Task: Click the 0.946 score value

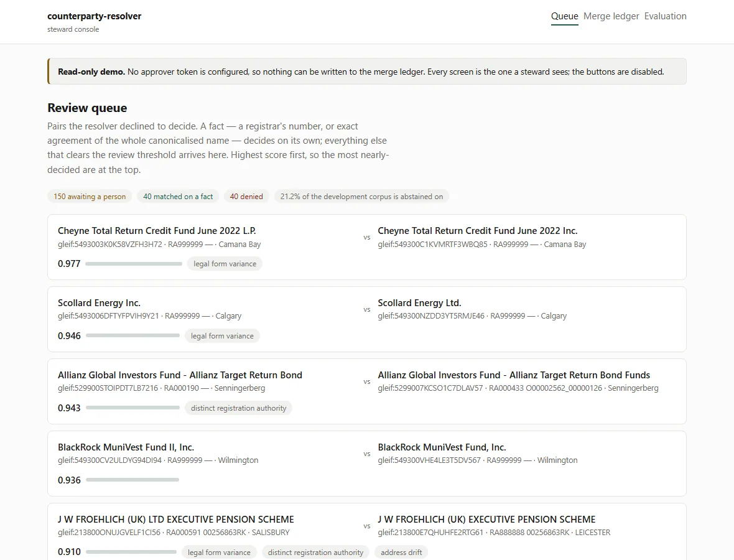Action: (69, 336)
